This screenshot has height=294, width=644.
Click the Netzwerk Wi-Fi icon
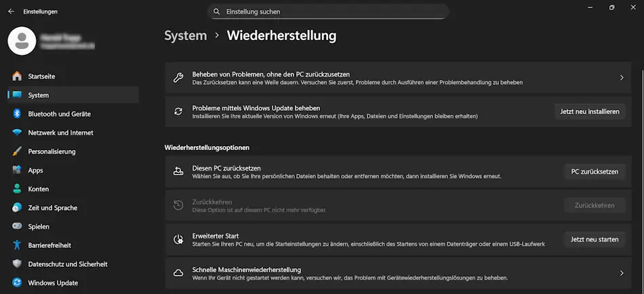[x=17, y=133]
